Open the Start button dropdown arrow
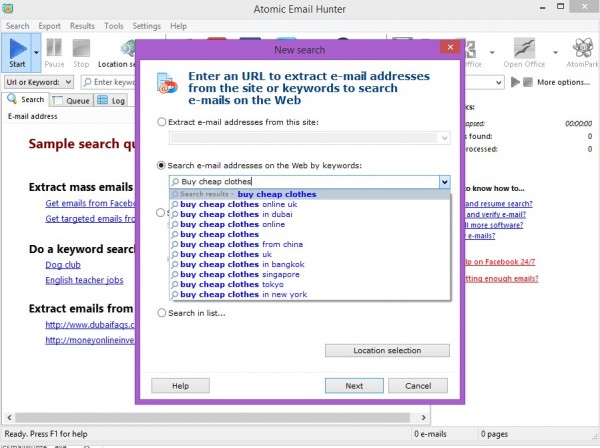The height and width of the screenshot is (448, 600). coord(36,52)
